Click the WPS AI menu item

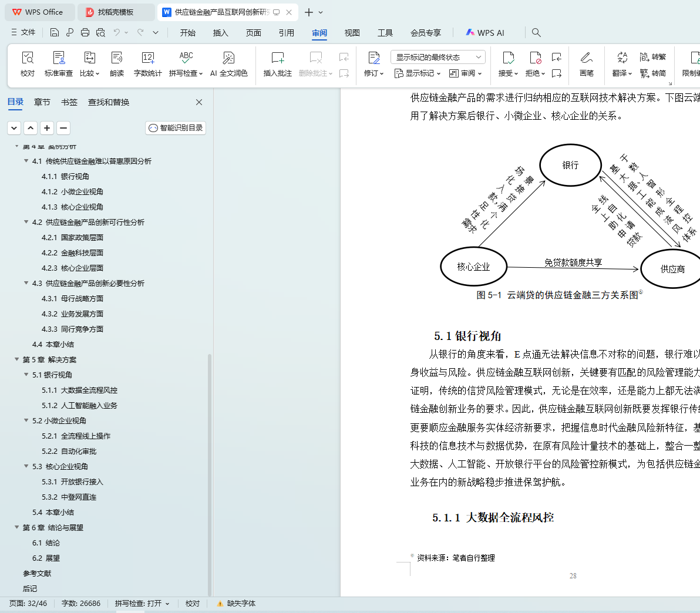click(485, 33)
